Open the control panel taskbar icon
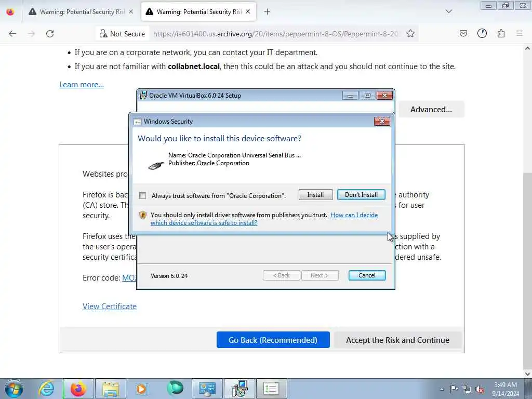The image size is (532, 399). pos(207,389)
